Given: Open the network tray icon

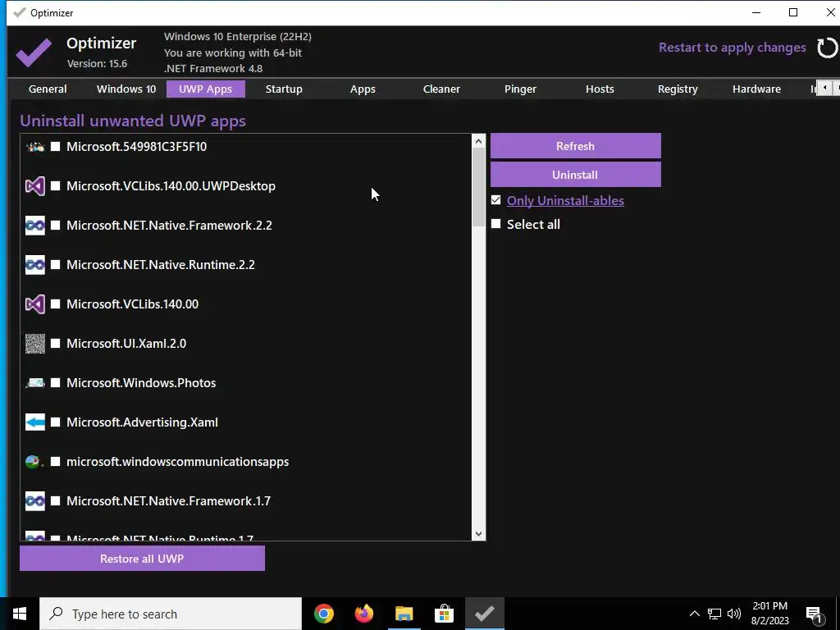Looking at the screenshot, I should pyautogui.click(x=714, y=614).
